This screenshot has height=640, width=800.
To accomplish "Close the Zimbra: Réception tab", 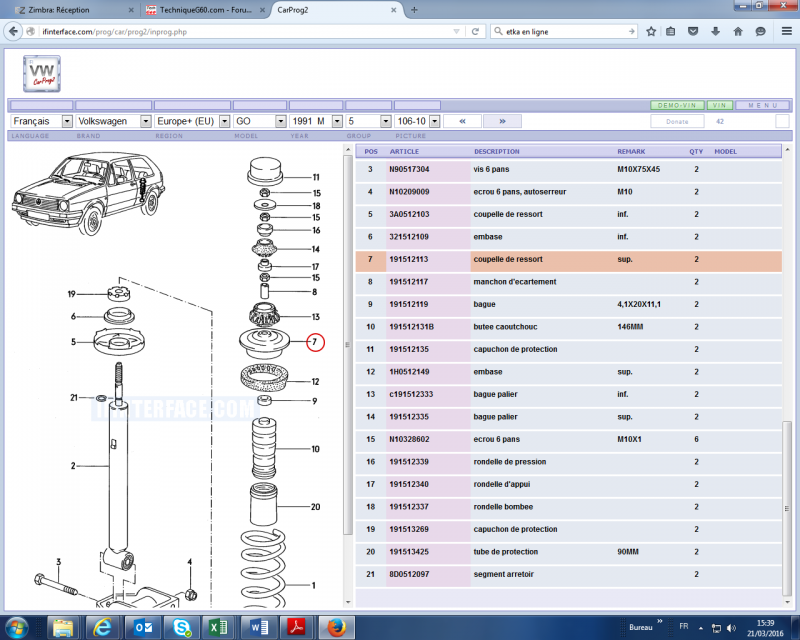I will point(131,10).
